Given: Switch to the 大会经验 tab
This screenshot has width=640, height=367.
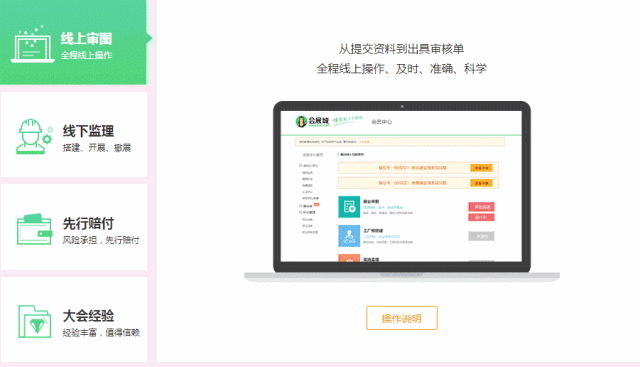Looking at the screenshot, I should 74,319.
